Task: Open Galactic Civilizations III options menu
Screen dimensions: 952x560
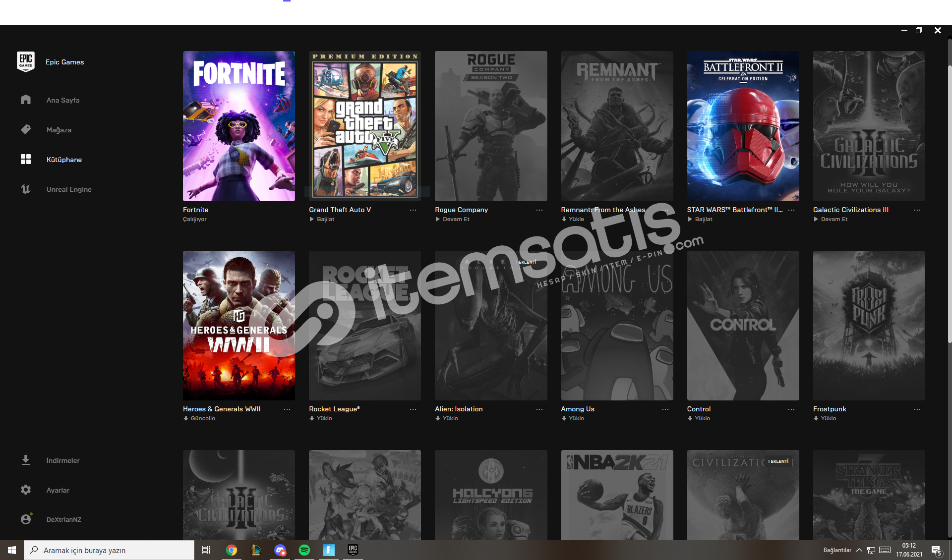Action: pos(917,210)
